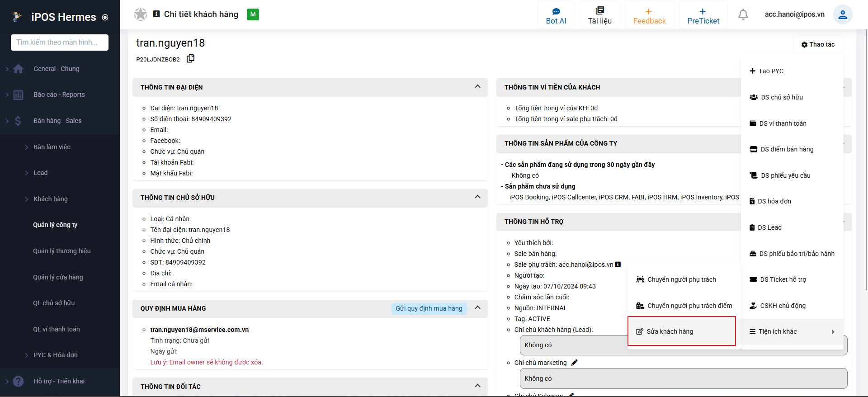Image resolution: width=868 pixels, height=397 pixels.
Task: Open the Hỗ trợ - Triển khai help icon
Action: [x=19, y=381]
